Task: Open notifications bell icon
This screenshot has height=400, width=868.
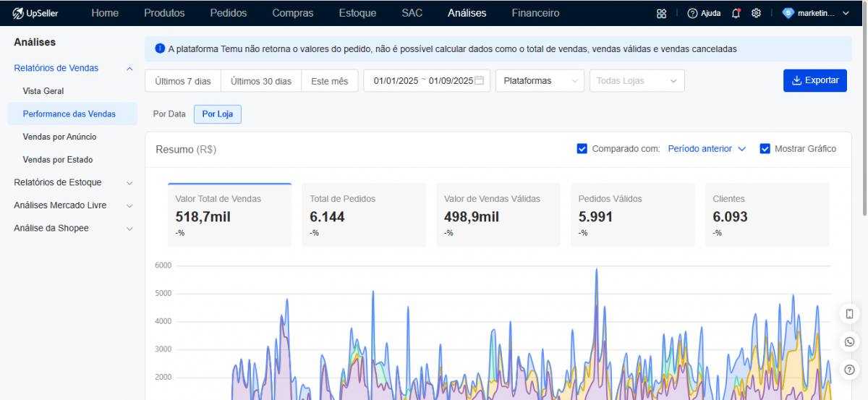Action: coord(736,13)
